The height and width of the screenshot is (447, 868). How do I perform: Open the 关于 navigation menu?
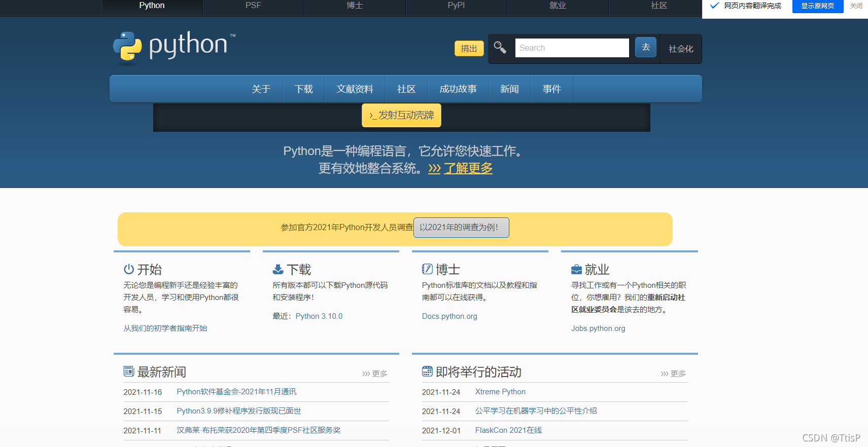coord(261,89)
